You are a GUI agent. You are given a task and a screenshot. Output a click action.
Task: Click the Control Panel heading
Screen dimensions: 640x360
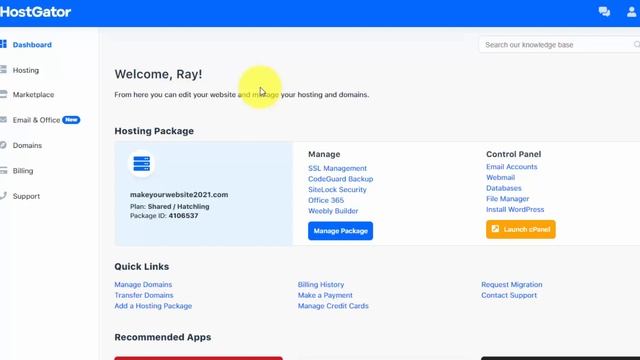coord(513,154)
